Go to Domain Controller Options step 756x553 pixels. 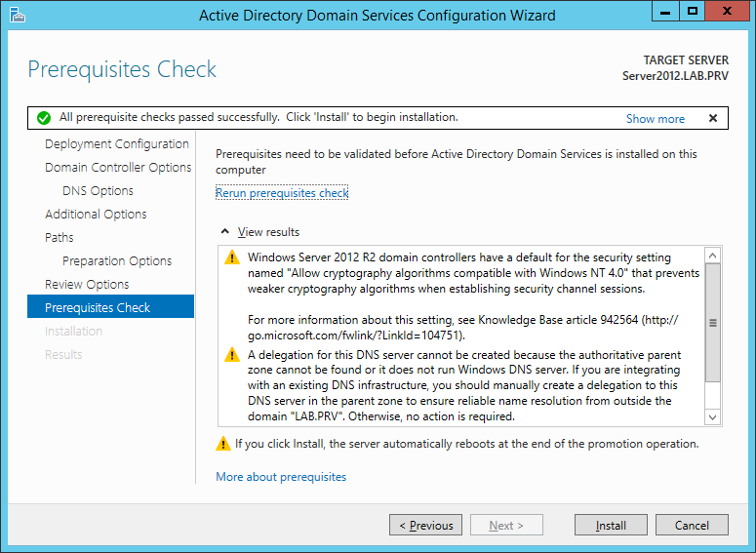(118, 168)
